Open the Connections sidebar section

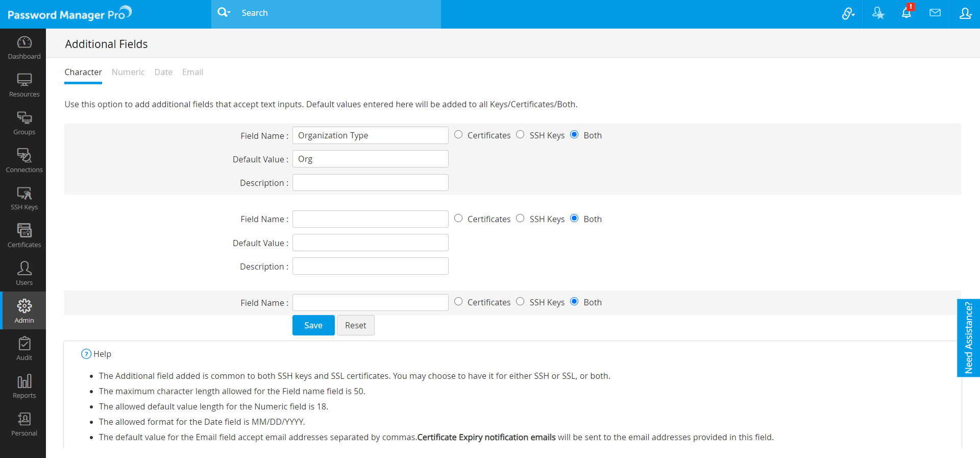[x=24, y=160]
